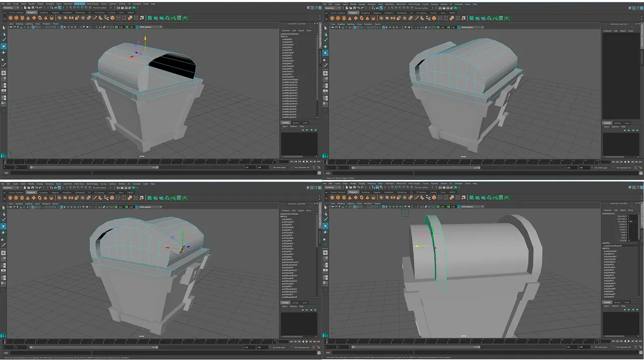Viewport: 644px width, 362px height.
Task: Expand No Character Set dropdown, top-right window
Action: tap(624, 167)
